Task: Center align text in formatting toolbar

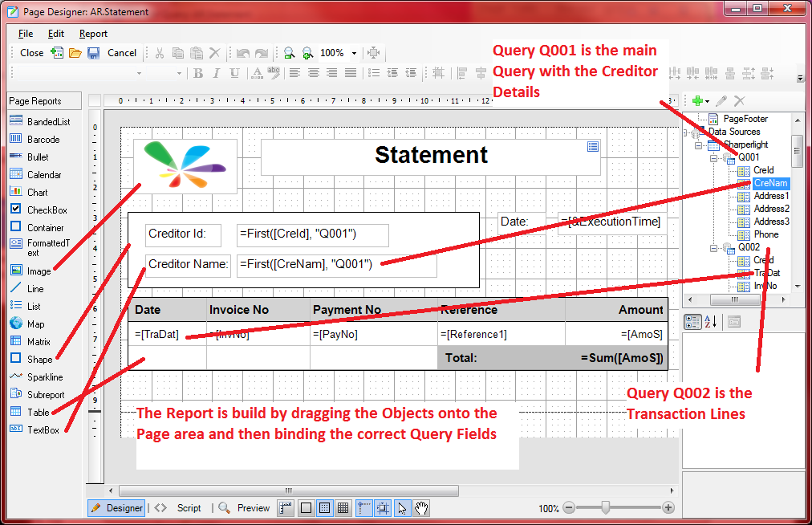Action: tap(313, 73)
